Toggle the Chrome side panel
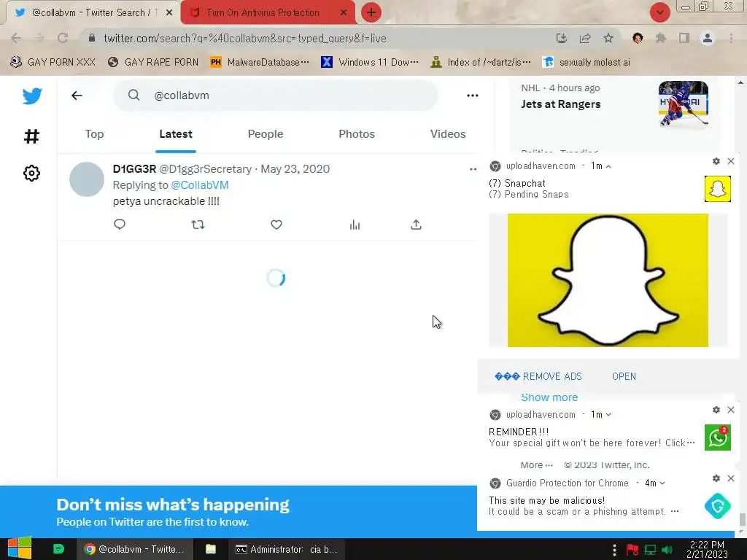Screen dimensions: 747x560 [684, 38]
